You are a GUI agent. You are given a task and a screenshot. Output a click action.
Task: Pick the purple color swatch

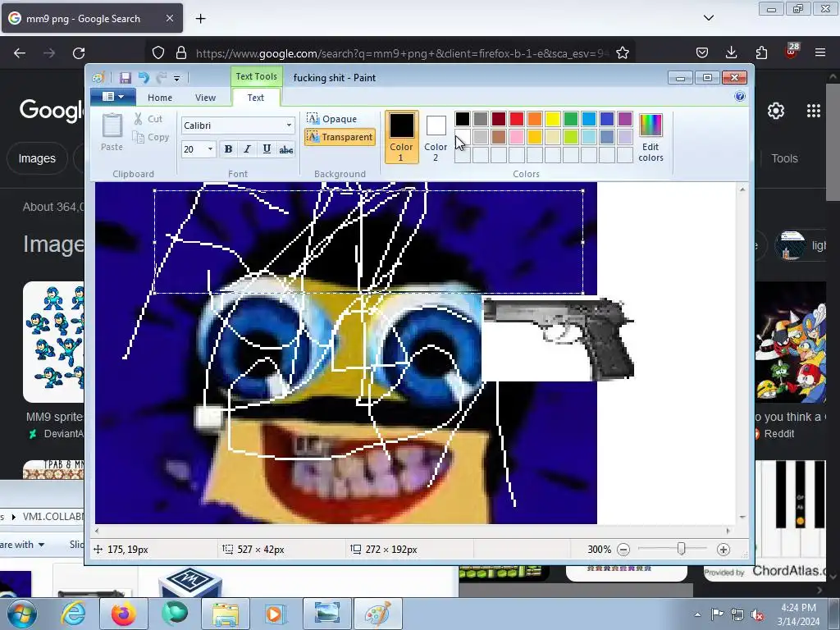(624, 118)
